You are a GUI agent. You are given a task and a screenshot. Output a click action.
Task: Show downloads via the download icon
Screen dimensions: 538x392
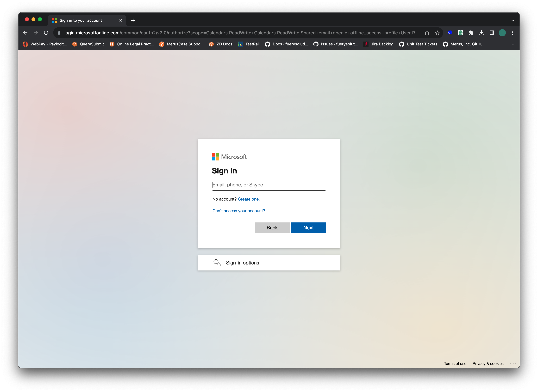click(482, 33)
